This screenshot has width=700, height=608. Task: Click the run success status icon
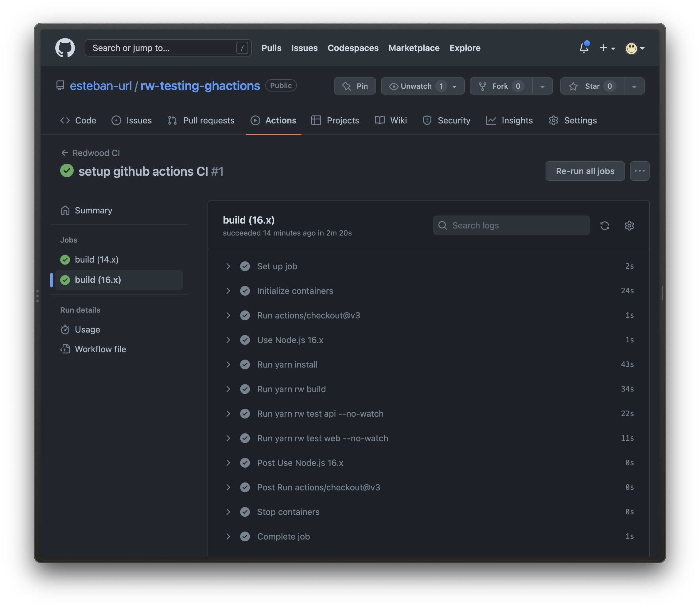click(x=67, y=171)
